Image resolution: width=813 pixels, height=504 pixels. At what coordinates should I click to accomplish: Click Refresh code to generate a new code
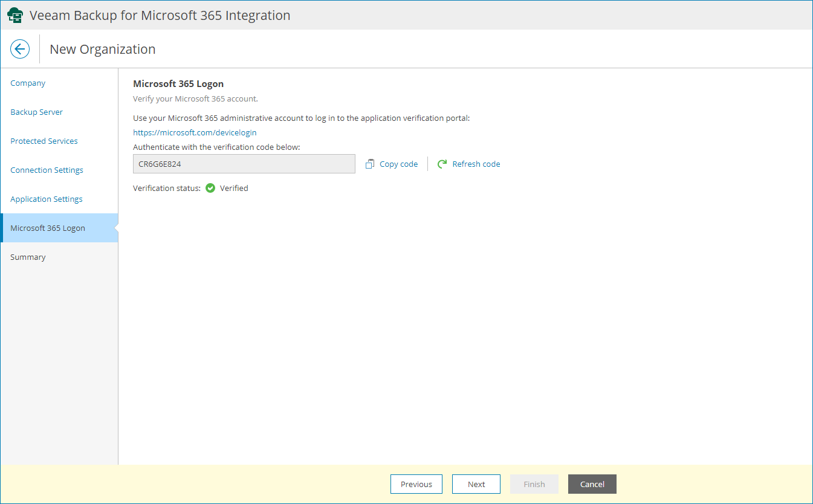[476, 163]
